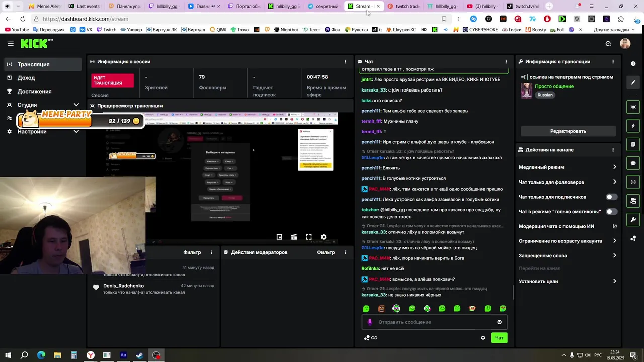644x362 pixels.
Task: Enable picture-in-picture in stream preview
Action: click(x=279, y=237)
